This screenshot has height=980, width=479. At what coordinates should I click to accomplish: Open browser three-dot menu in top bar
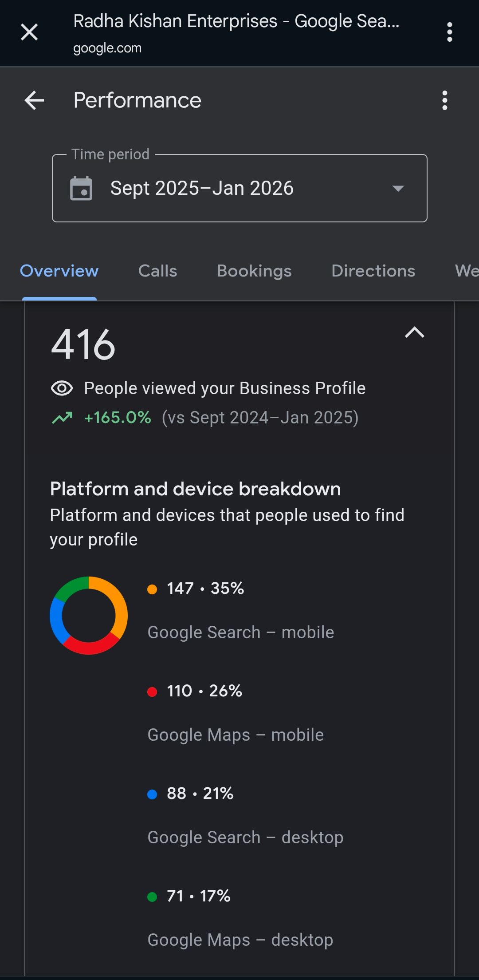coord(449,32)
